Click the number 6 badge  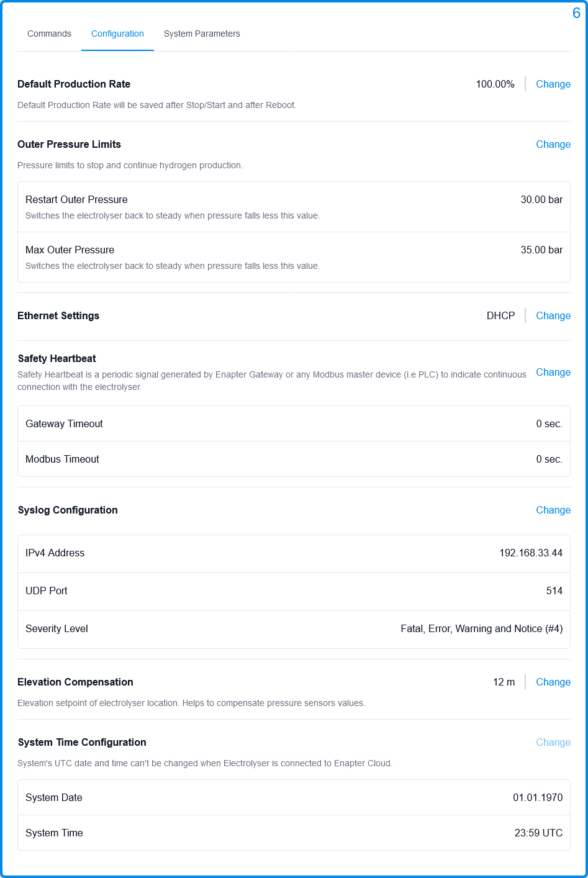pyautogui.click(x=576, y=13)
